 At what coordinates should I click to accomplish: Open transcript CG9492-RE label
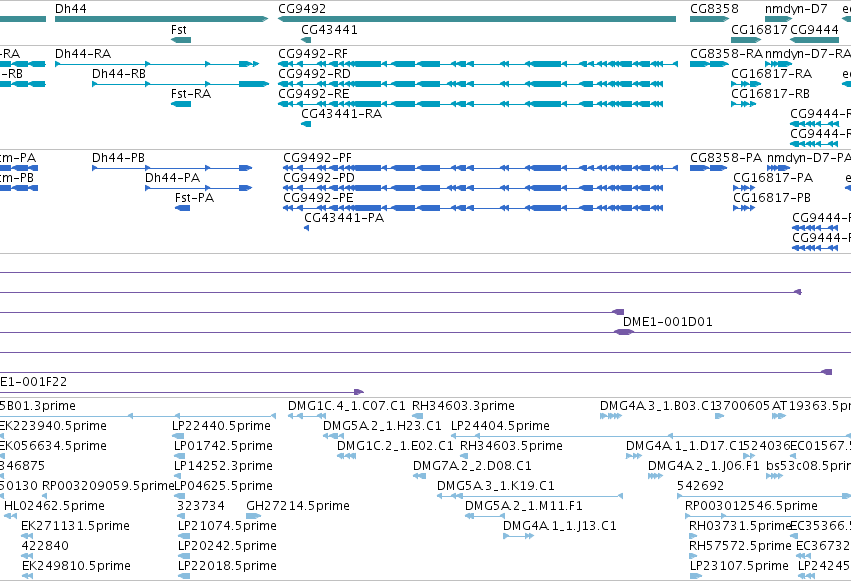click(314, 94)
